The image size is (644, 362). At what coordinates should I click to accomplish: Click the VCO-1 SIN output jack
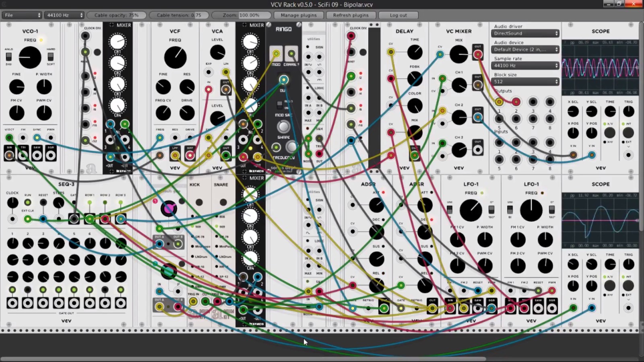point(9,154)
